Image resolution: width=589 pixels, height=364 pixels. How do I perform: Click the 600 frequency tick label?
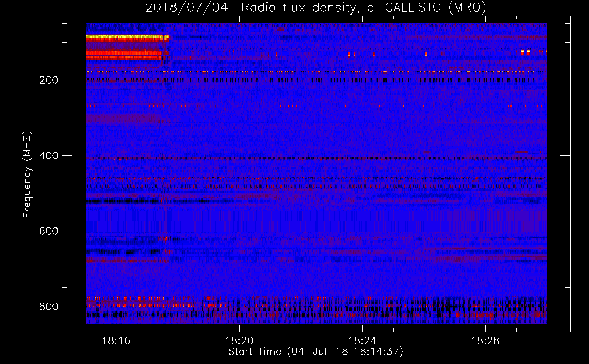coord(49,232)
